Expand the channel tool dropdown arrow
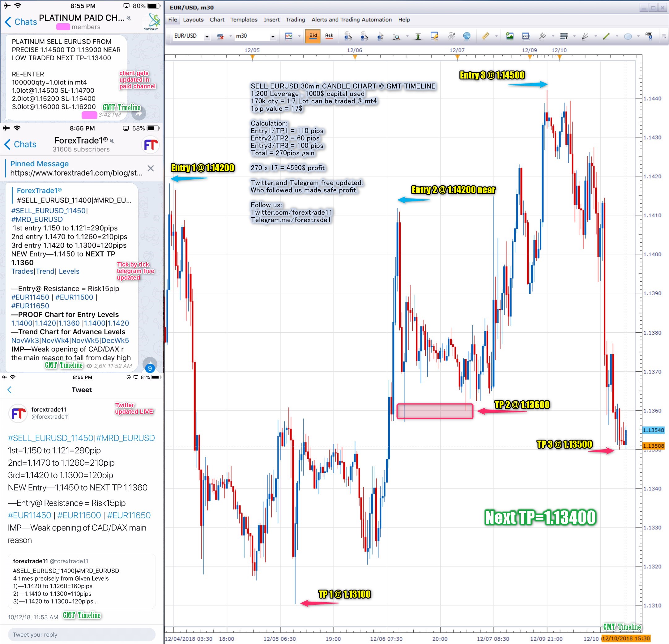 pyautogui.click(x=553, y=36)
